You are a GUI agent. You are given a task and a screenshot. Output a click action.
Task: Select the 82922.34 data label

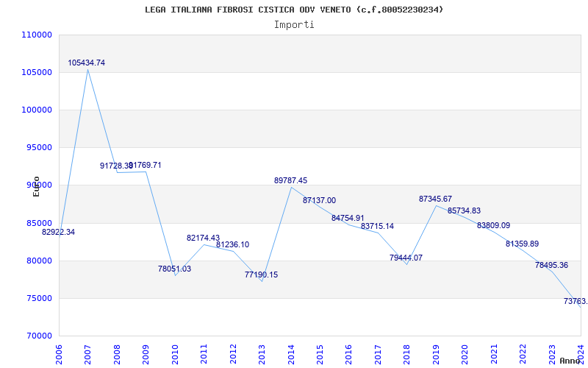[x=59, y=232]
